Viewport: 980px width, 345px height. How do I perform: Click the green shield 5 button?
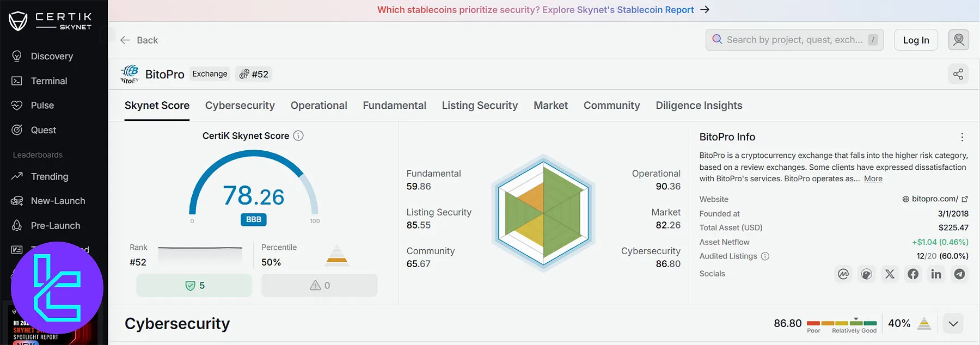point(194,285)
